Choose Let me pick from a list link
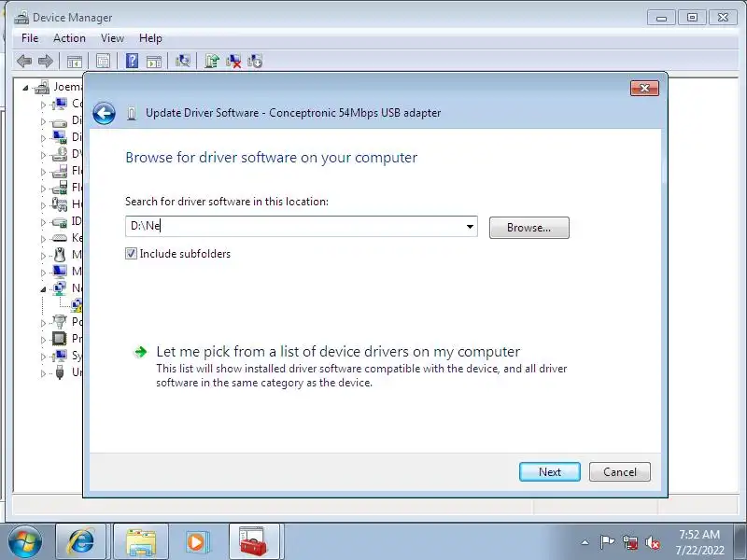The image size is (747, 560). (338, 352)
